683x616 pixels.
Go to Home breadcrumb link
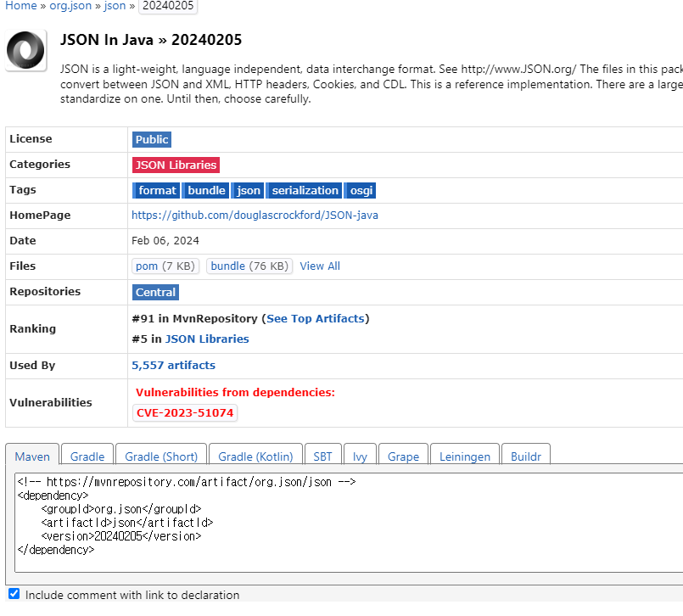(21, 6)
